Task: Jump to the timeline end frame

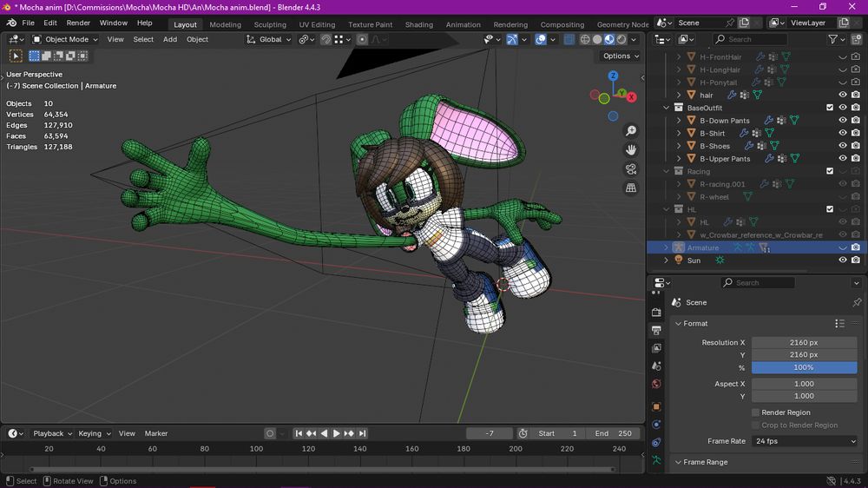Action: pos(362,433)
